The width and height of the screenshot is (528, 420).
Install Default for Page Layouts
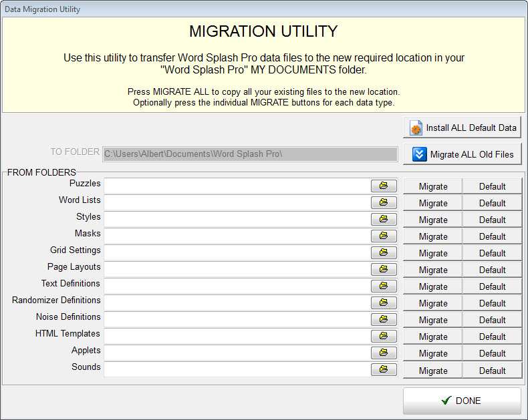[492, 270]
